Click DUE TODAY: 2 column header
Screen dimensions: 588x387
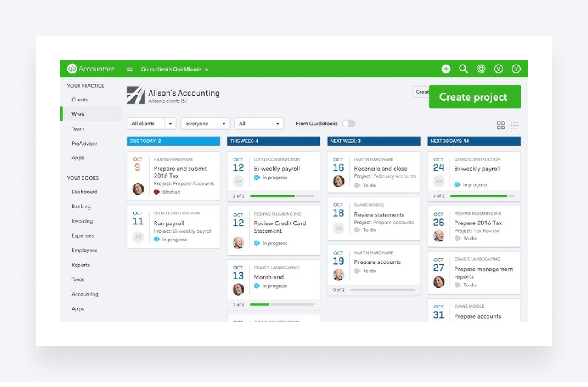173,141
